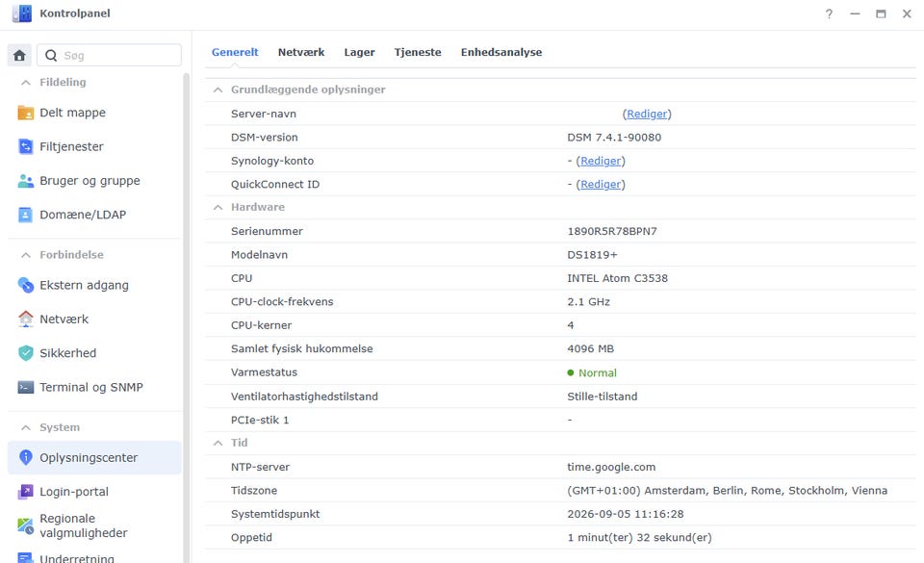This screenshot has height=563, width=924.
Task: Open the Sikkerhed shield icon
Action: pyautogui.click(x=25, y=353)
